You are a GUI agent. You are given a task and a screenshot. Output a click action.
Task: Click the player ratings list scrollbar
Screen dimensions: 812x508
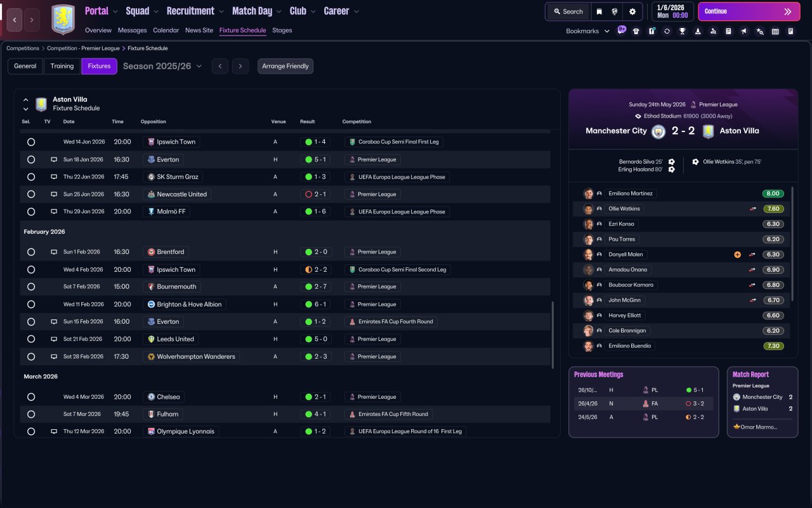click(x=793, y=244)
